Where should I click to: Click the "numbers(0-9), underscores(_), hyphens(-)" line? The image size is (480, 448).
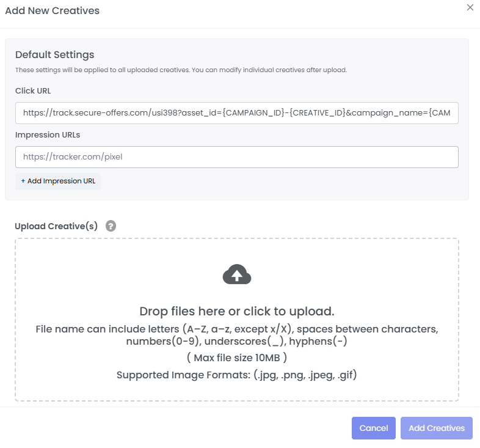click(x=237, y=342)
